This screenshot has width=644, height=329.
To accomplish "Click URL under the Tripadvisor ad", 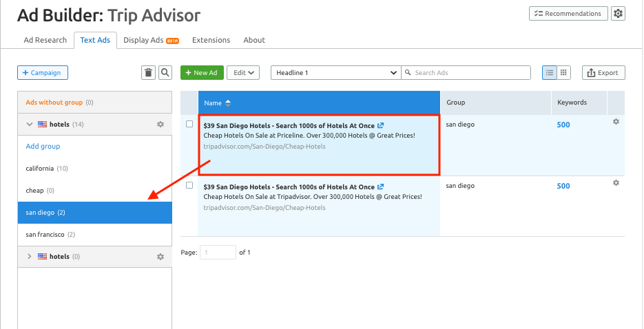I will pyautogui.click(x=264, y=208).
